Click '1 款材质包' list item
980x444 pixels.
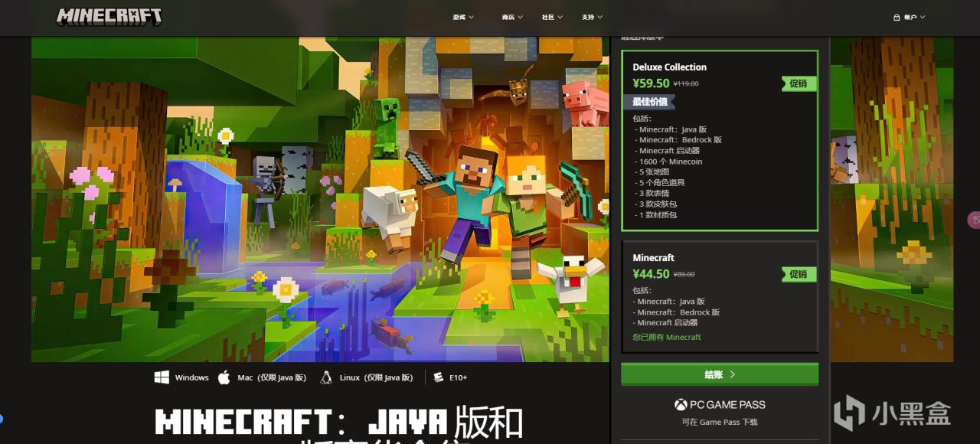[x=655, y=215]
